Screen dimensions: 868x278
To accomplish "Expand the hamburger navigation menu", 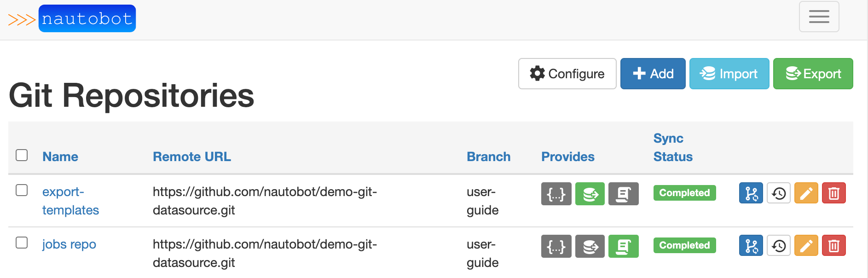I will coord(819,17).
